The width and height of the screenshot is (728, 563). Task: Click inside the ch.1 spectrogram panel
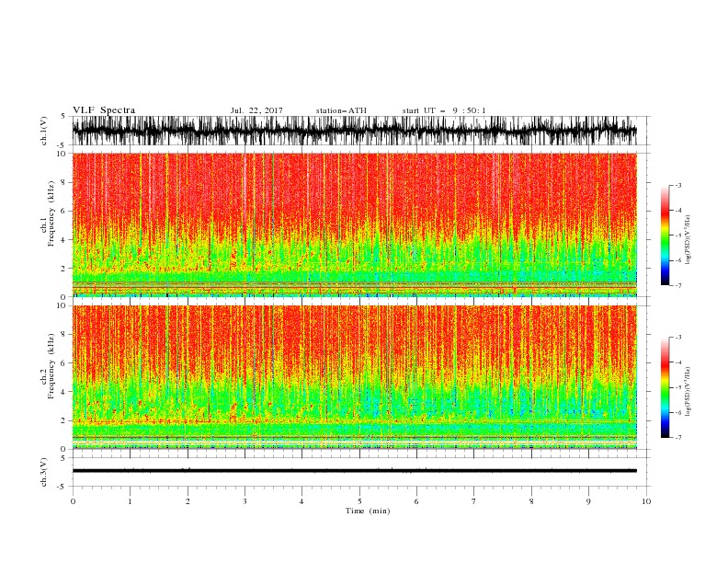(x=354, y=224)
